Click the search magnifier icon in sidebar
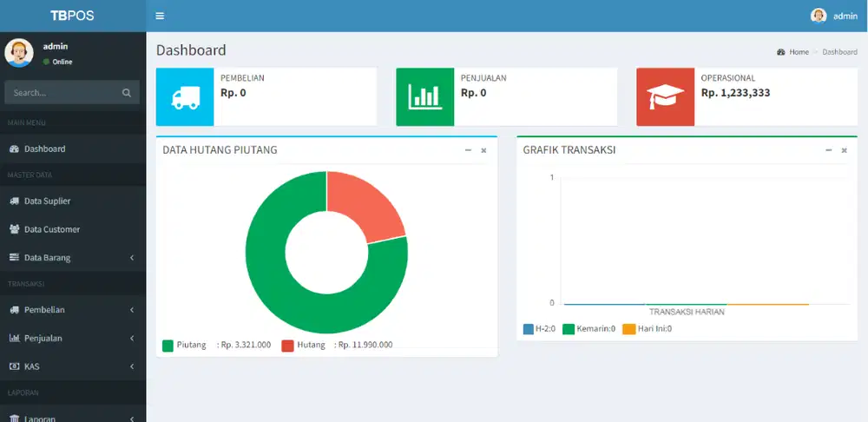Screen dimensions: 868x422 click(x=127, y=93)
